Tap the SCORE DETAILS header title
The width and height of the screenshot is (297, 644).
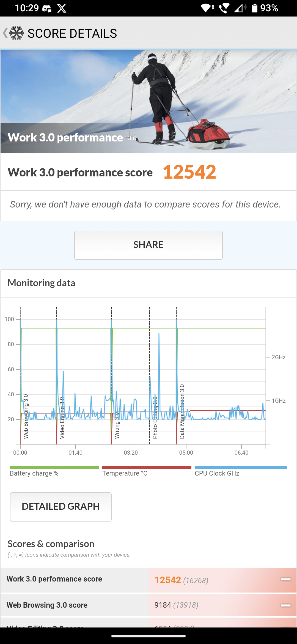click(72, 33)
